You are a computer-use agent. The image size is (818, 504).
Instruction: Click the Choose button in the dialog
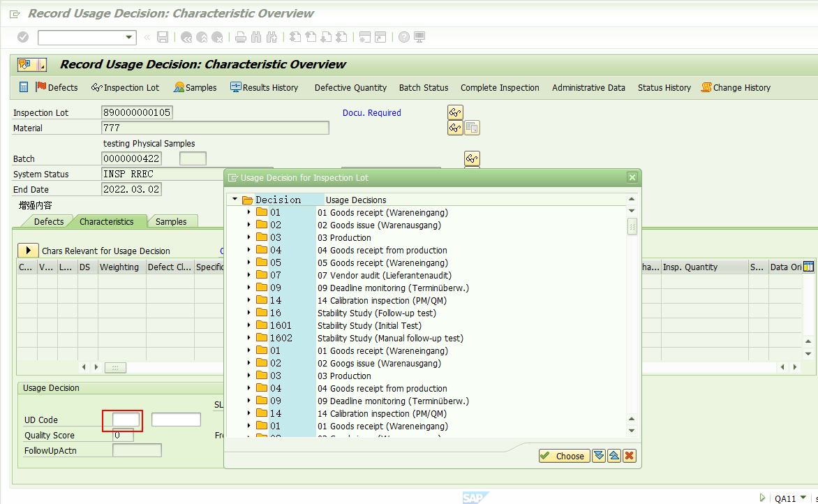pyautogui.click(x=564, y=455)
